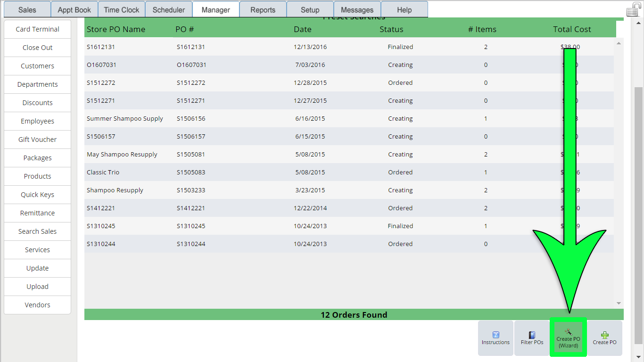Open the Filter POs button
Screen dimensions: 644x362
click(x=532, y=338)
